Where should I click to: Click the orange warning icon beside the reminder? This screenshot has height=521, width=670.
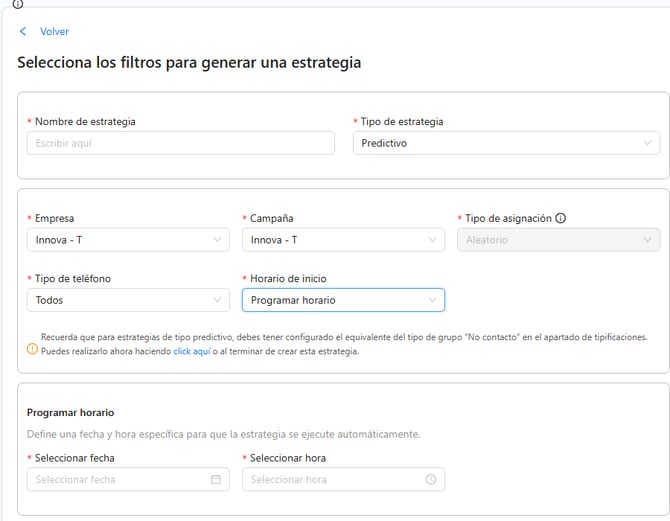pos(32,350)
